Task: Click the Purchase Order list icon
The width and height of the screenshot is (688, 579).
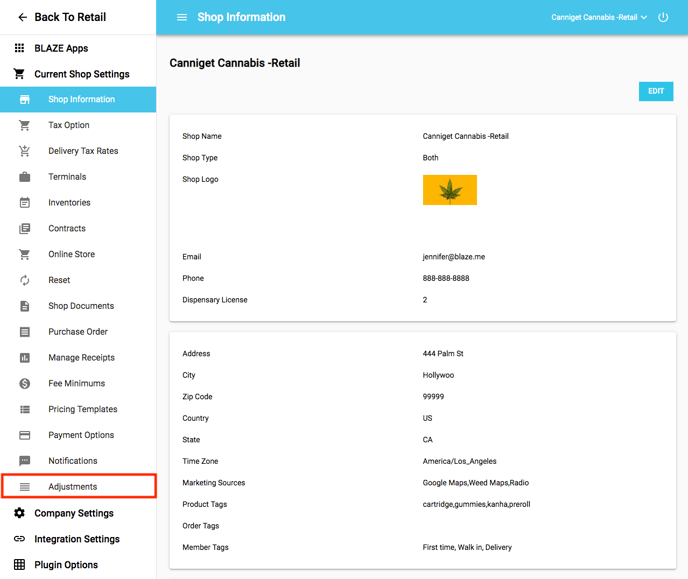Action: (x=25, y=332)
